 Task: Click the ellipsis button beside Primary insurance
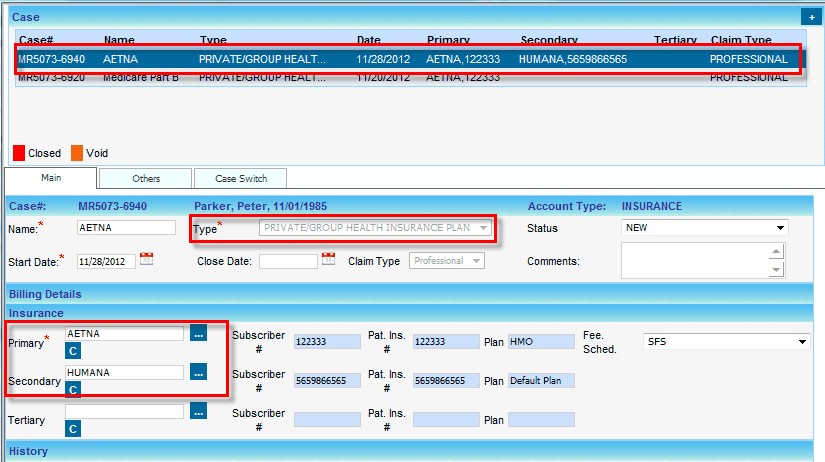(198, 334)
